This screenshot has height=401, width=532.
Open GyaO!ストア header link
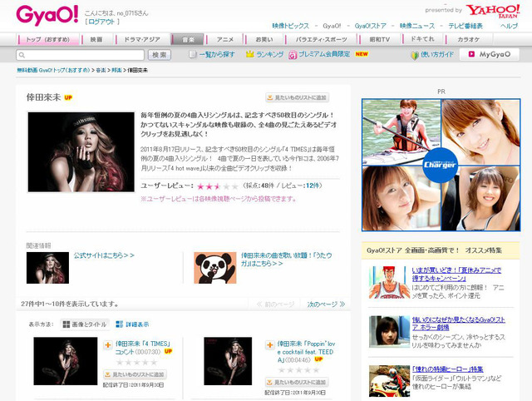pyautogui.click(x=370, y=26)
